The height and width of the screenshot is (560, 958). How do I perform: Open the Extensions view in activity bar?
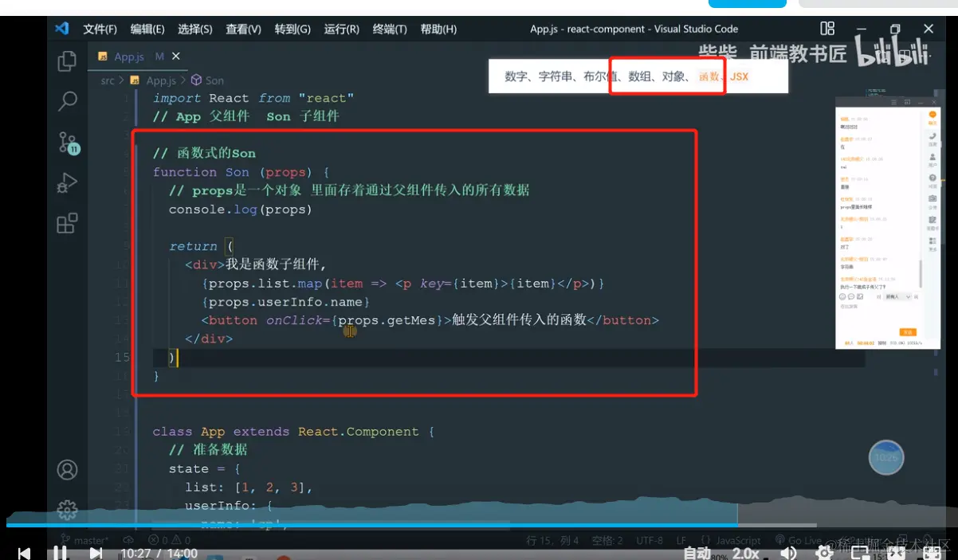pos(68,224)
